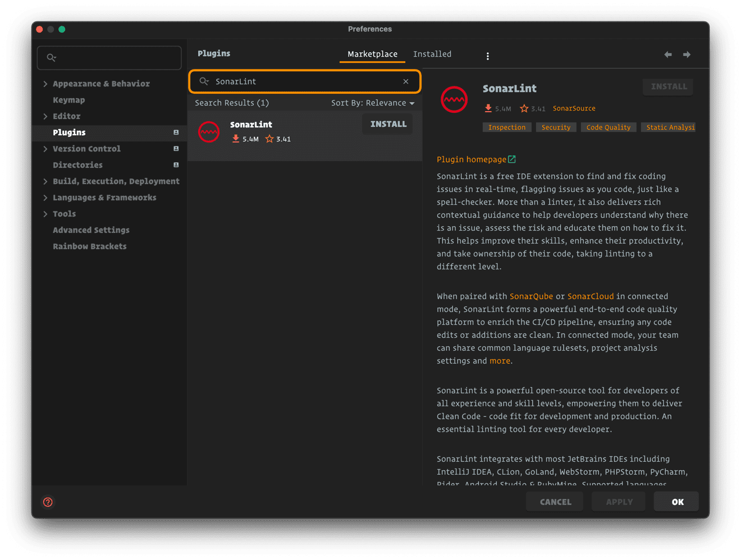Click the SonarLint logo in the details pane
This screenshot has width=741, height=560.
(452, 99)
